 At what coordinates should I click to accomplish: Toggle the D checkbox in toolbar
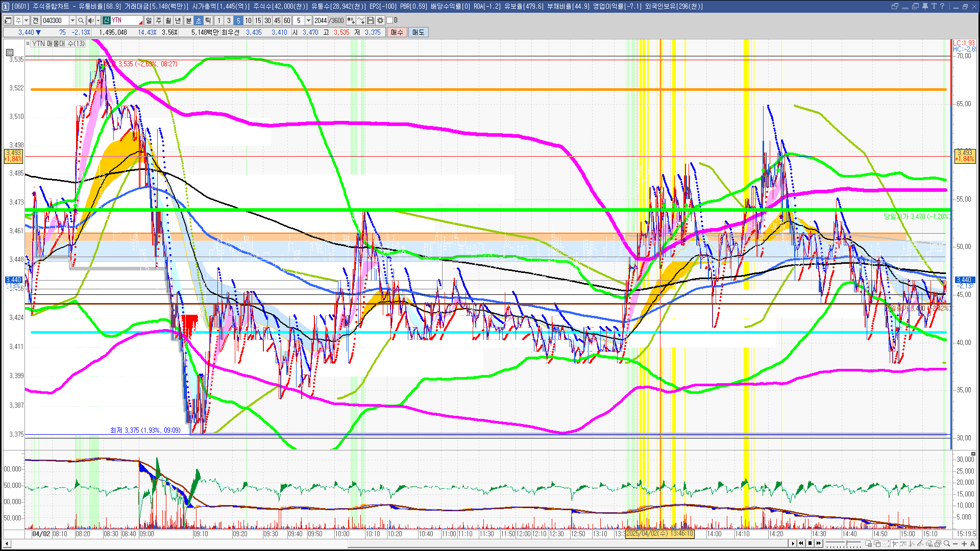coord(390,20)
